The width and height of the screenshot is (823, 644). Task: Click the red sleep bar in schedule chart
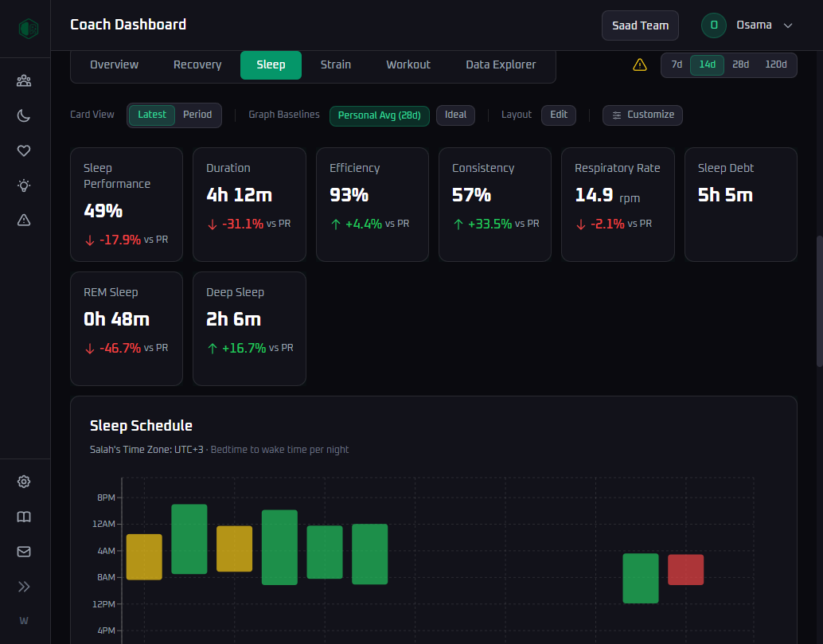pos(685,569)
